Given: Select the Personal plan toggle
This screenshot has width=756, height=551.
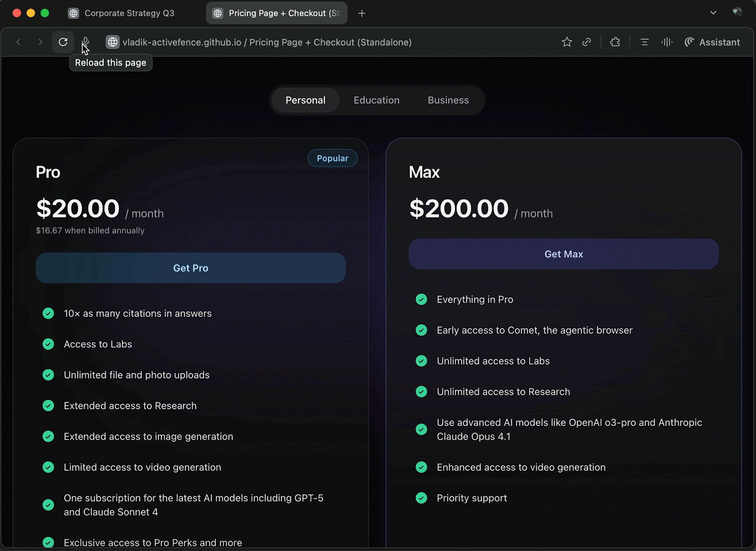Looking at the screenshot, I should (x=305, y=100).
